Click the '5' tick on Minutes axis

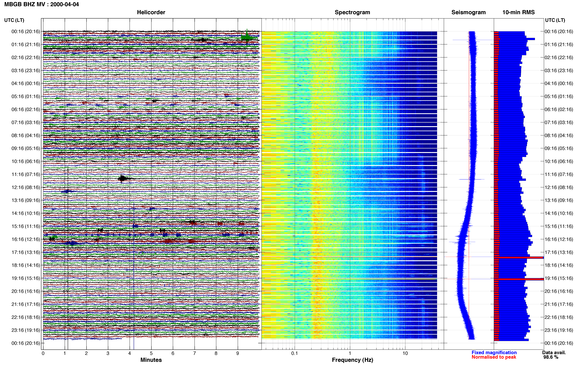tap(151, 353)
